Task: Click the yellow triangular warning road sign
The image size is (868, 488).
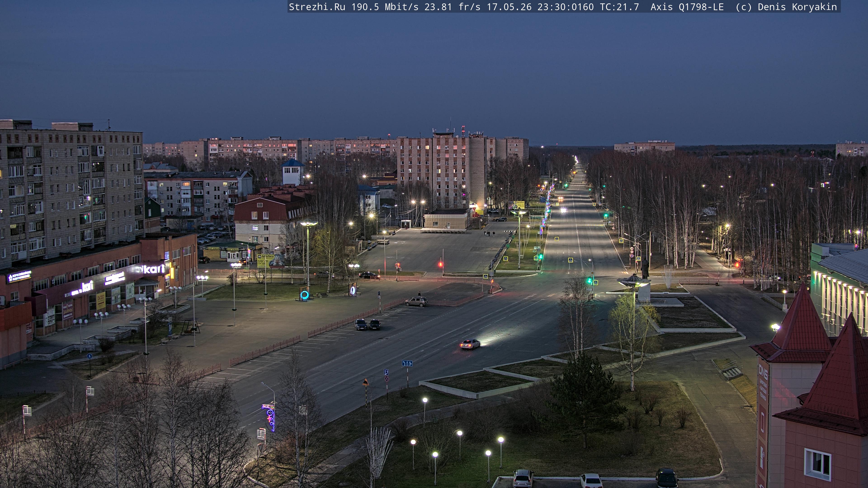Action: click(365, 382)
